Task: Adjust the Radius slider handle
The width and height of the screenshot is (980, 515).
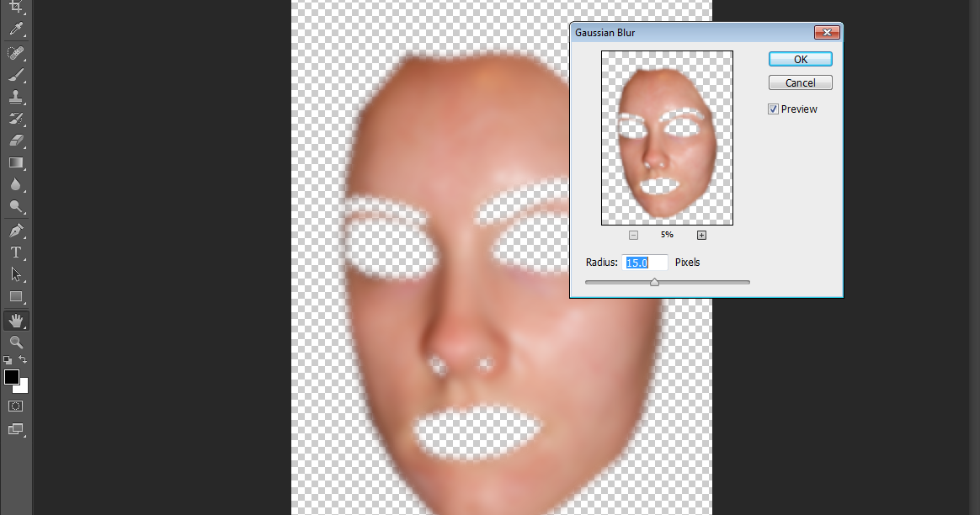Action: 655,282
